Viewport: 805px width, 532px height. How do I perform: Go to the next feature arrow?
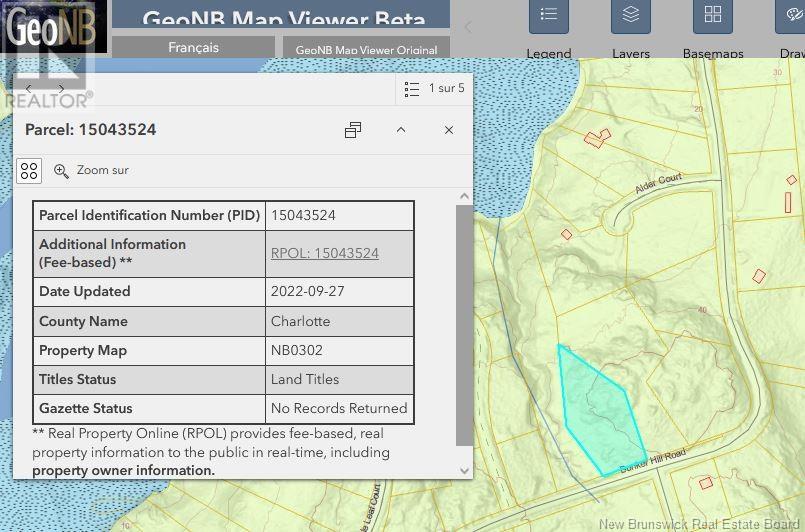click(x=62, y=89)
